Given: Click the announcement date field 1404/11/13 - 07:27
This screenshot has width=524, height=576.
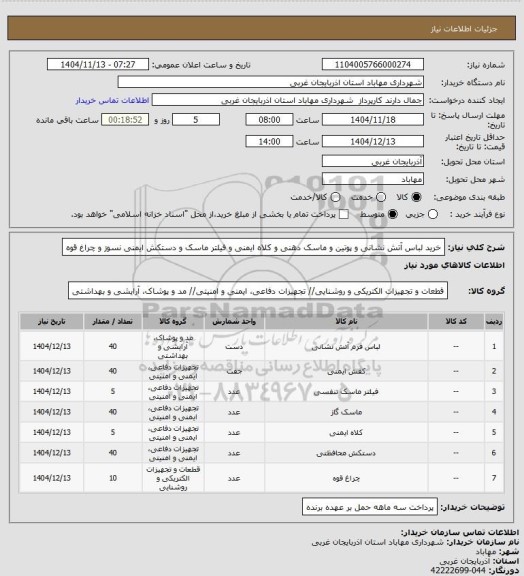Looking at the screenshot, I should 98,64.
